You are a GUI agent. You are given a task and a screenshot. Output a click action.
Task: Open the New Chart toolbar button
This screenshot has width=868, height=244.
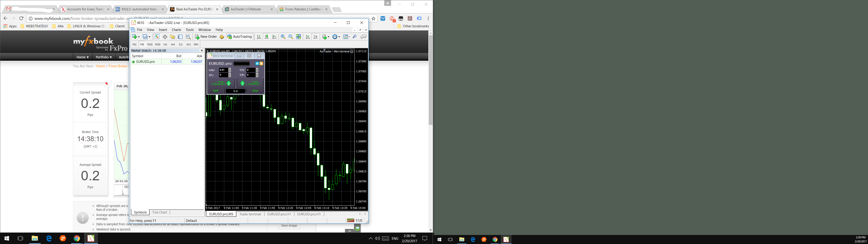click(x=134, y=37)
